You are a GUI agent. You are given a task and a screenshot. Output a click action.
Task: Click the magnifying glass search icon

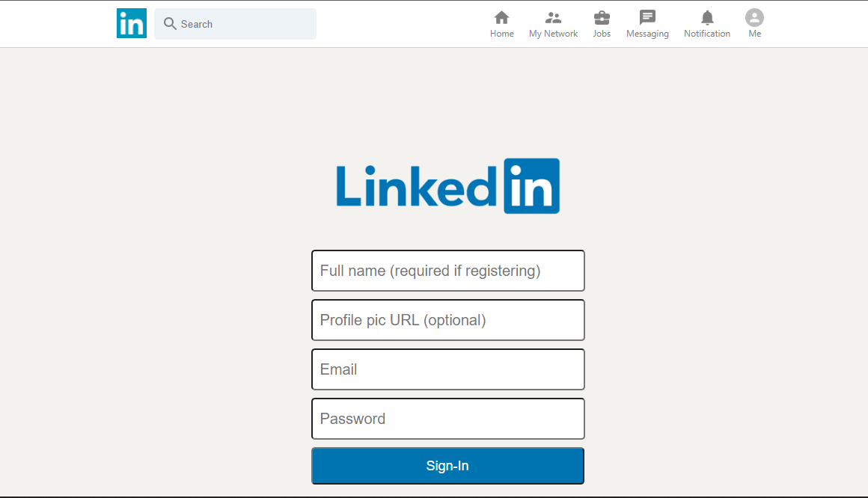(x=170, y=24)
